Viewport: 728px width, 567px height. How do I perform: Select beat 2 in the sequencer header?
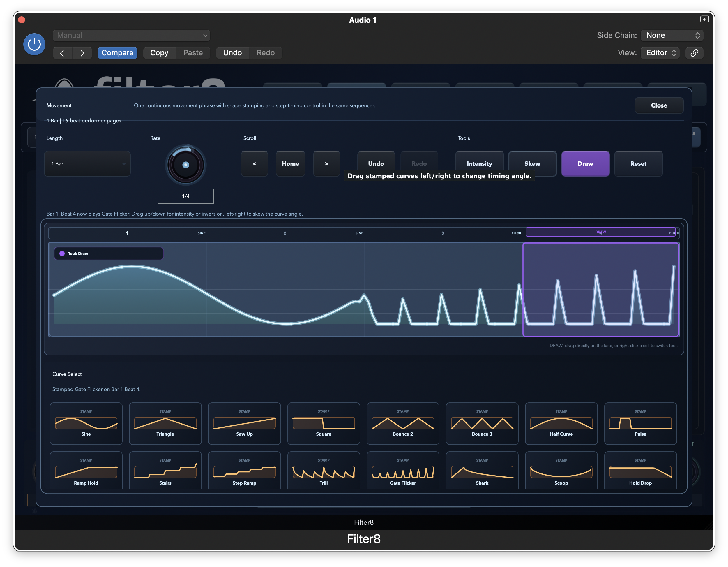click(285, 233)
